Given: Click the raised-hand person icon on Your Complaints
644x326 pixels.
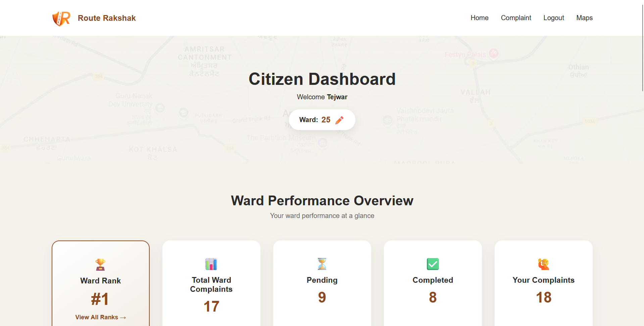Looking at the screenshot, I should [543, 264].
